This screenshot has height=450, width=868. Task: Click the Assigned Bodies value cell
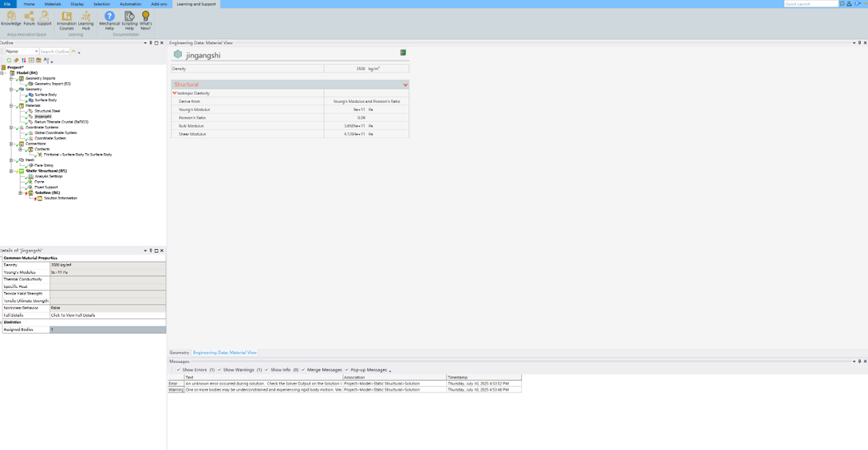[x=108, y=330]
